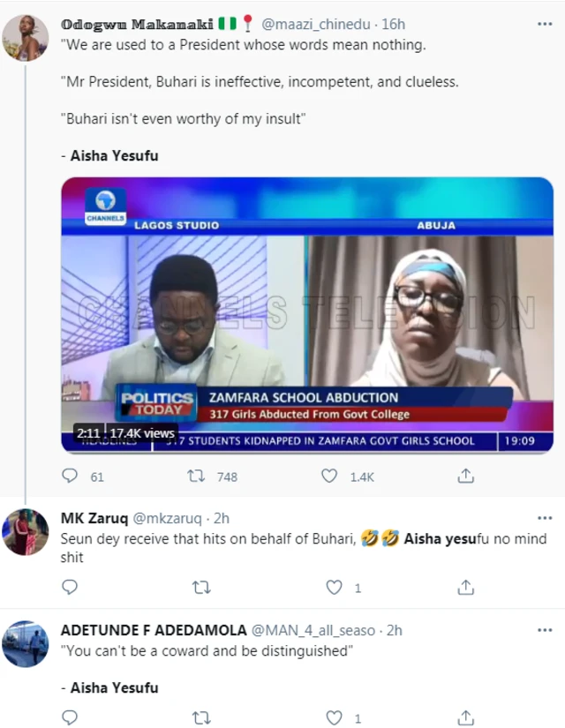Share Odogwu Makanaki's tweet
Image resolution: width=565 pixels, height=728 pixels.
point(465,477)
